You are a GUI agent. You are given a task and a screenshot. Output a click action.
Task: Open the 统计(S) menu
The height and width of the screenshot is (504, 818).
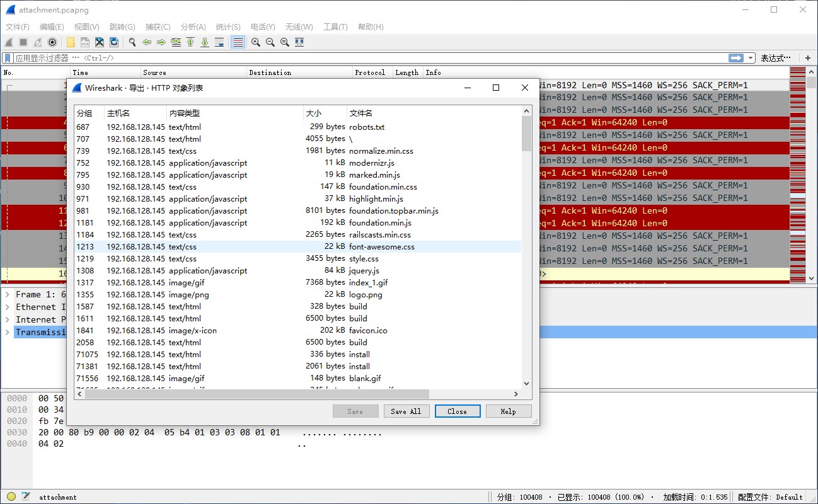click(228, 27)
